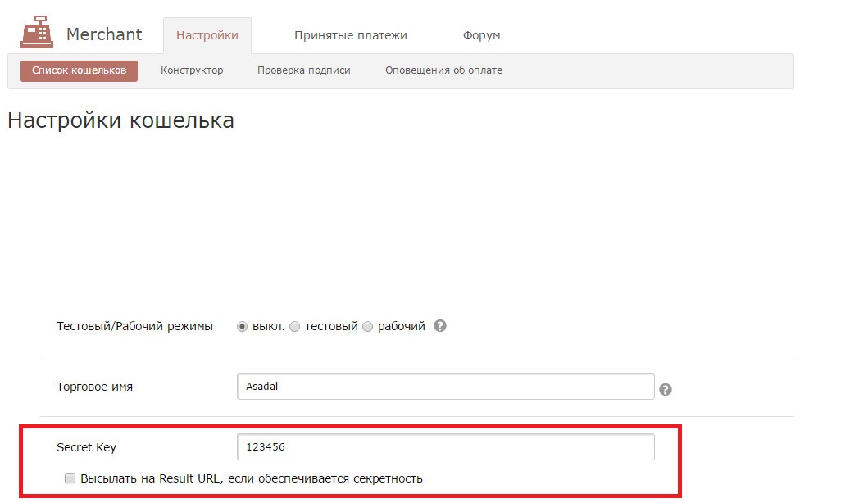Focus the Secret Key input field
868x503 pixels.
[446, 447]
